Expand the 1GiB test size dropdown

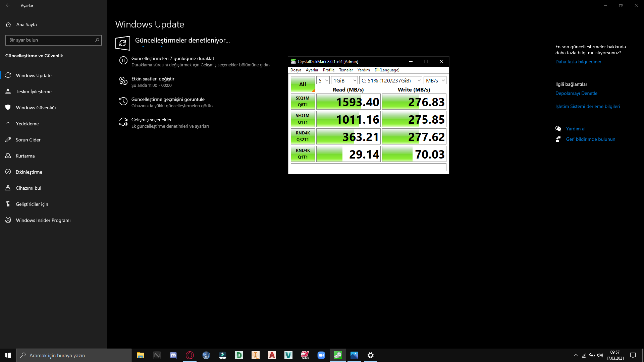[x=344, y=80]
